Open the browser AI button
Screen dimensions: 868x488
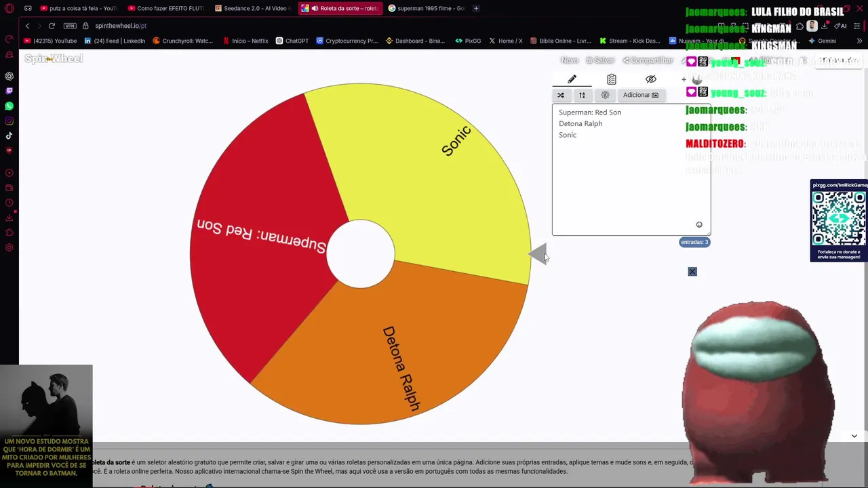coord(842,26)
